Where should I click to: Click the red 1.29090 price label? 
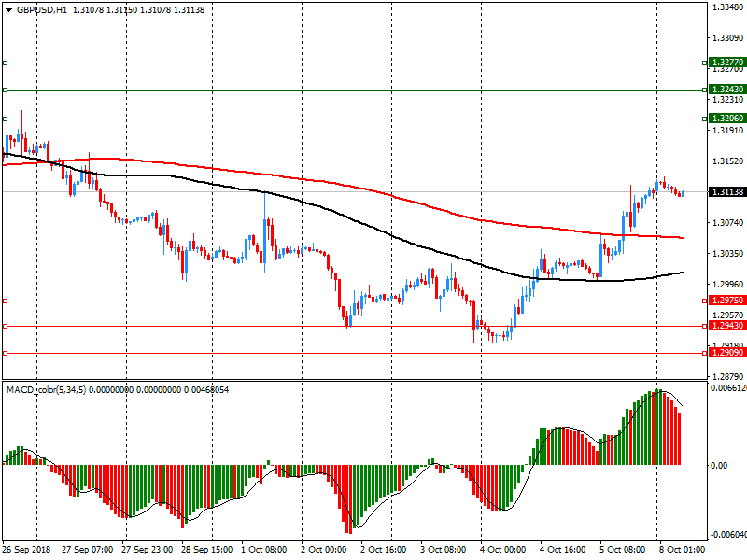727,353
